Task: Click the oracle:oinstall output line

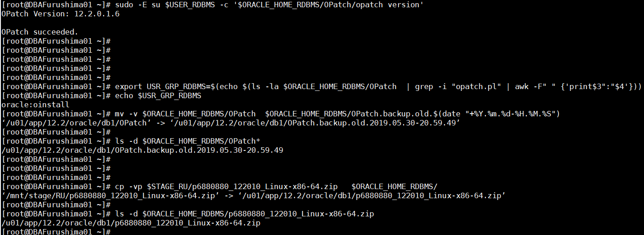Action: coord(35,105)
